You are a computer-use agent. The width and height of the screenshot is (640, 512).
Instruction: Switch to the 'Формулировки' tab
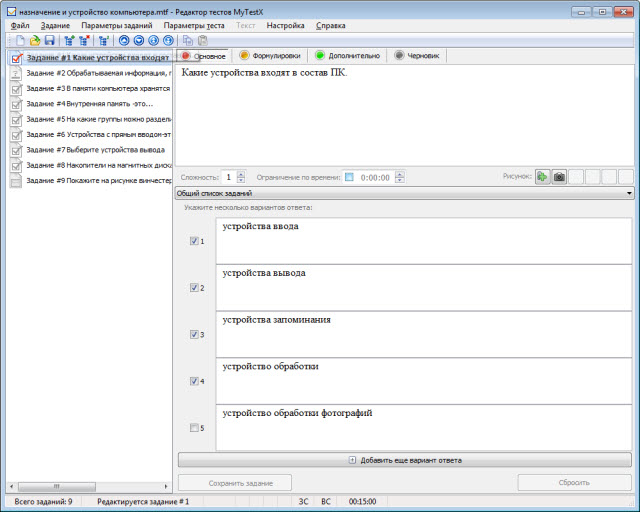tap(269, 56)
